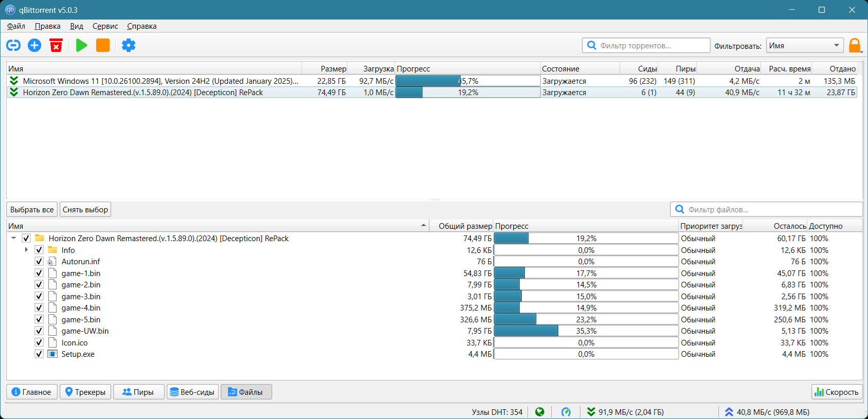Click connection status globe icon
The width and height of the screenshot is (868, 419).
pyautogui.click(x=540, y=412)
